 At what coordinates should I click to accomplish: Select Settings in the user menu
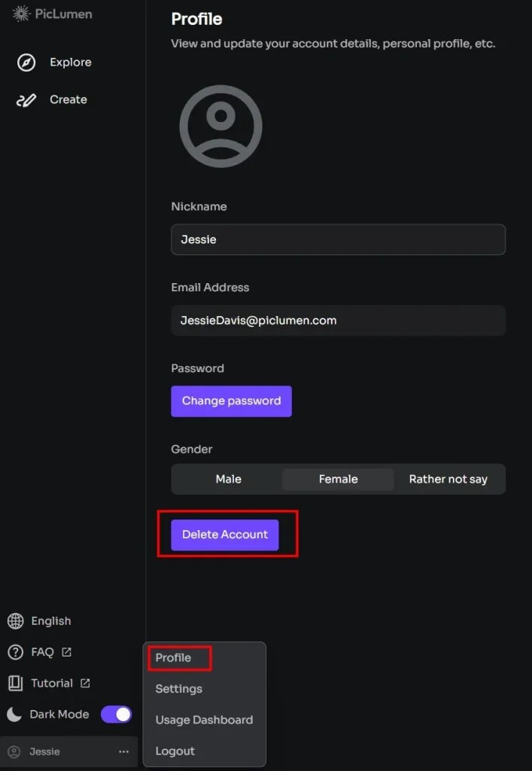178,689
